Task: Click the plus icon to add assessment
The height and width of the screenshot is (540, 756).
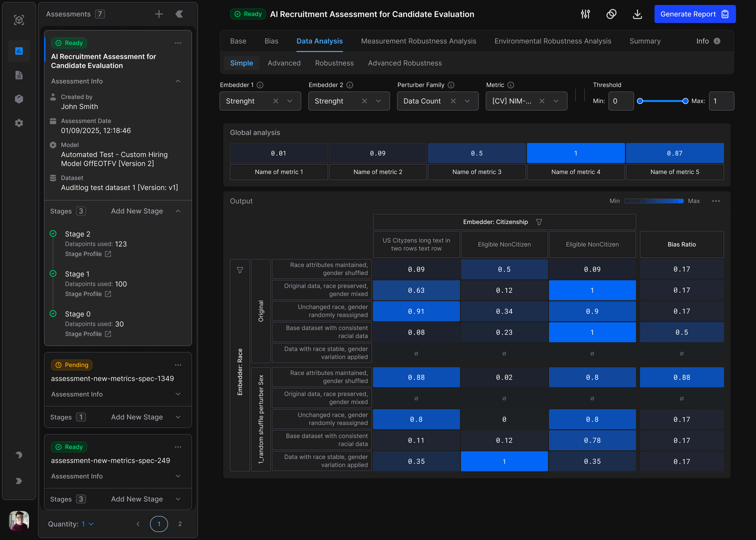Action: click(x=159, y=14)
